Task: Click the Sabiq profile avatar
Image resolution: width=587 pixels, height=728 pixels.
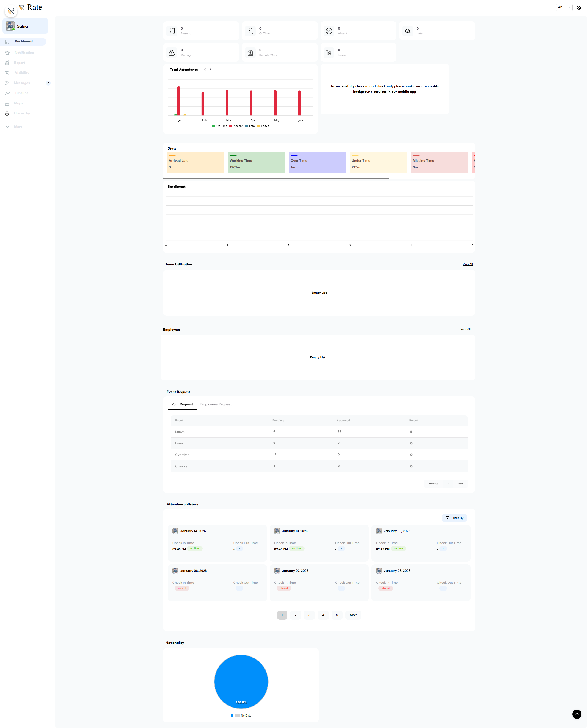Action: pos(10,26)
